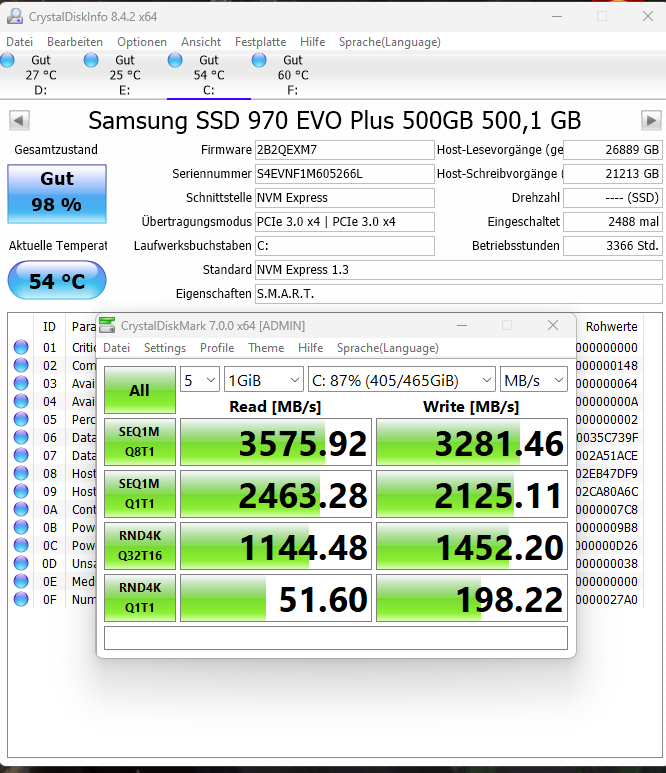
Task: Start all benchmarks with the All button
Action: pyautogui.click(x=140, y=390)
